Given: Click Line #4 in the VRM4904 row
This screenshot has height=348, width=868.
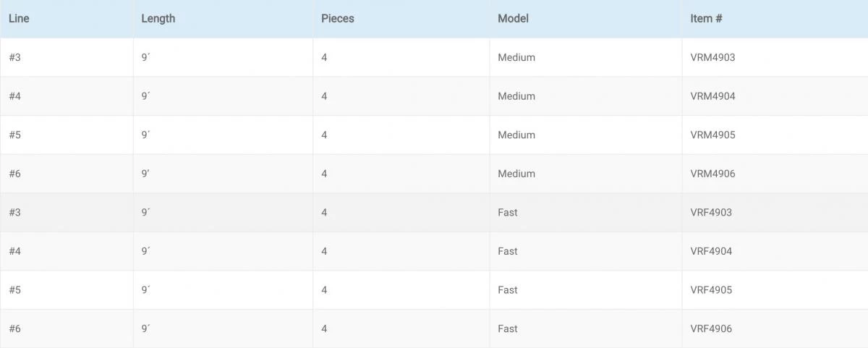Looking at the screenshot, I should [x=15, y=96].
